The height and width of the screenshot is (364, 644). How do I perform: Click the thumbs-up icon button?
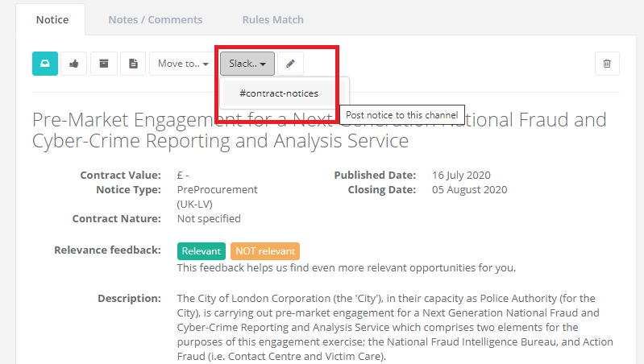tap(74, 64)
